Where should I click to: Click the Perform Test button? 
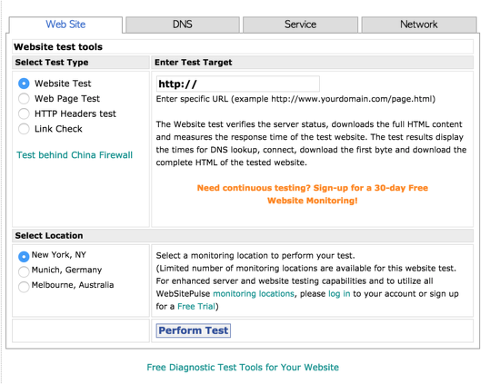(x=193, y=331)
